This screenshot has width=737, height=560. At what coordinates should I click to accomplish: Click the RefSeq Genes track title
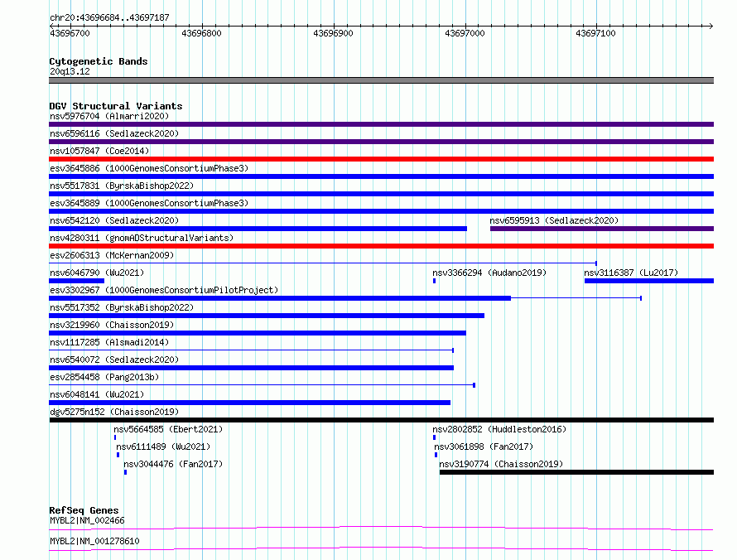pos(84,510)
